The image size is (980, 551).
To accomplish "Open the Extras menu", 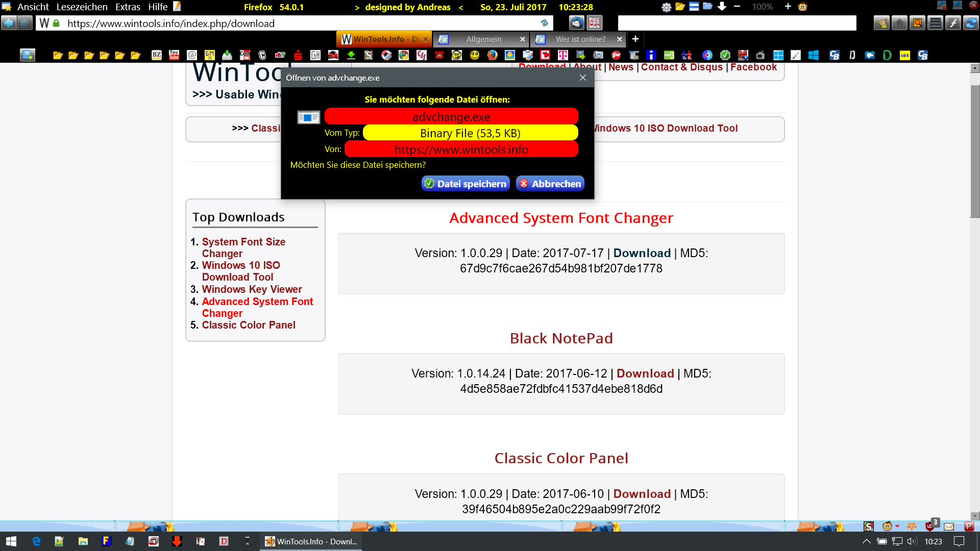I will pyautogui.click(x=128, y=7).
